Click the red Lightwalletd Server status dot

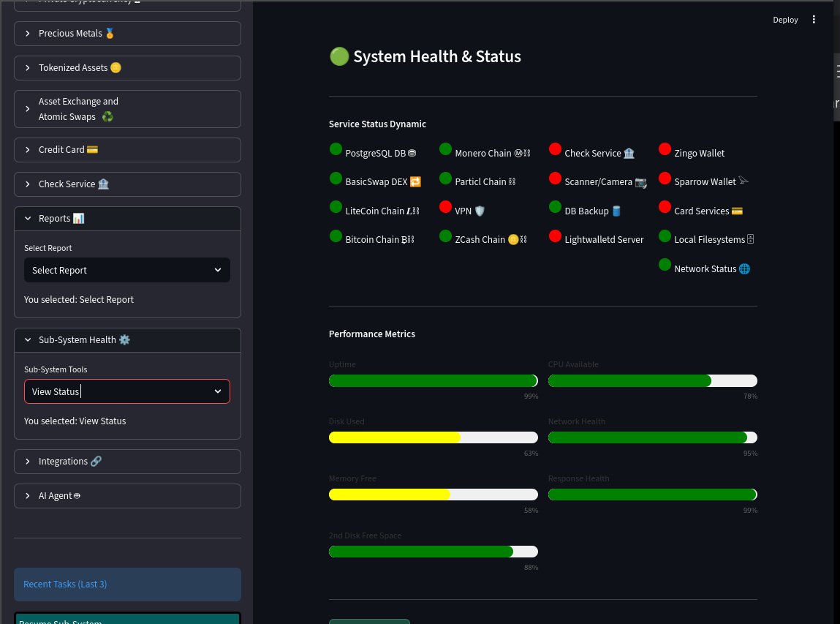pos(555,236)
